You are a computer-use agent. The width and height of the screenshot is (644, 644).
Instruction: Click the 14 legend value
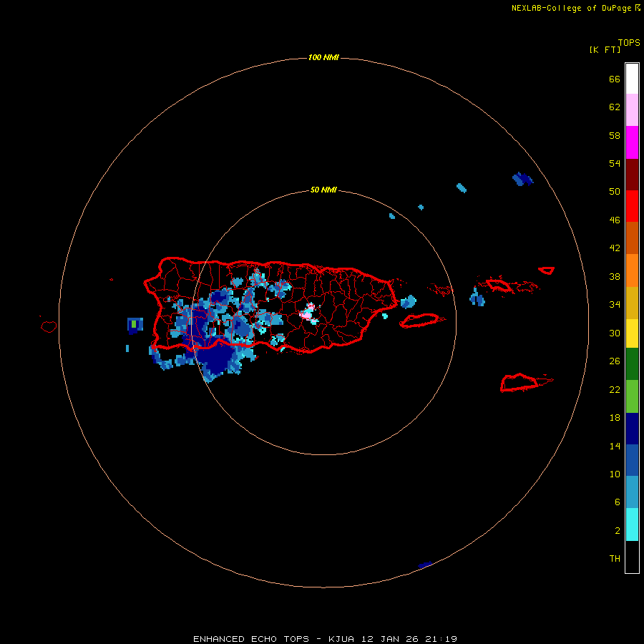pyautogui.click(x=615, y=446)
